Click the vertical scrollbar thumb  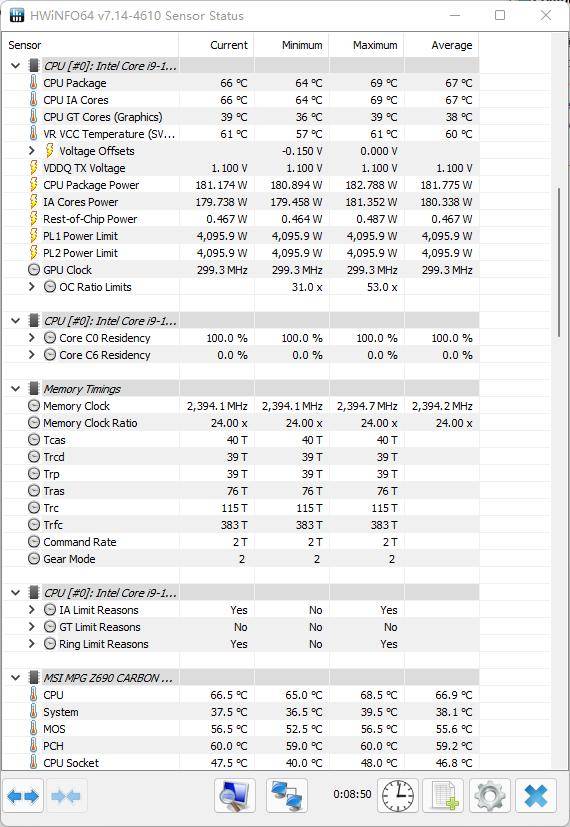point(560,262)
